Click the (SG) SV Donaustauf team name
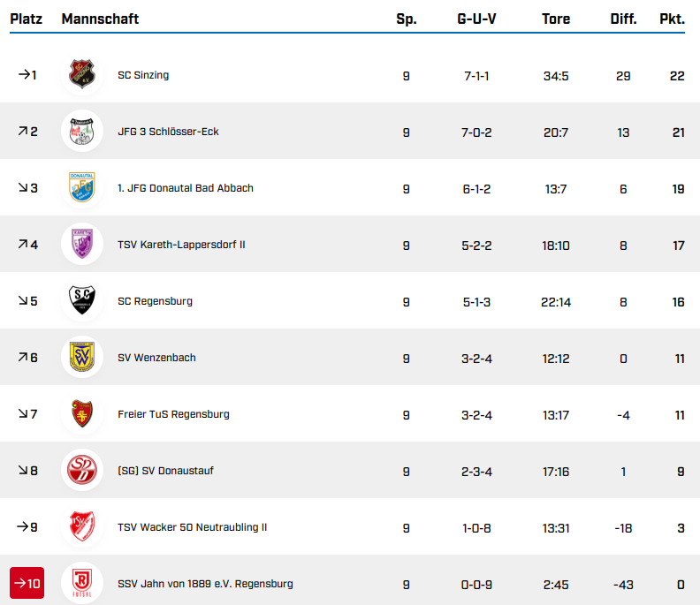Viewport: 700px width, 605px height. tap(165, 471)
